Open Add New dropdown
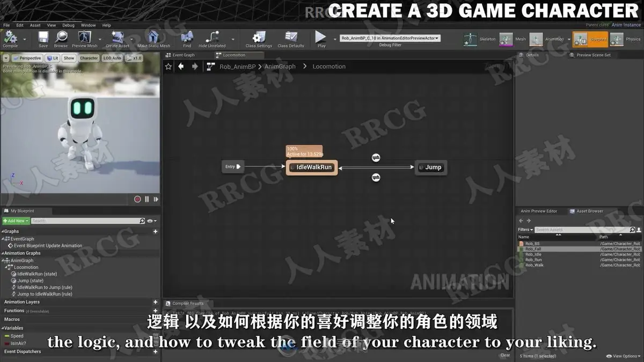 coord(16,221)
